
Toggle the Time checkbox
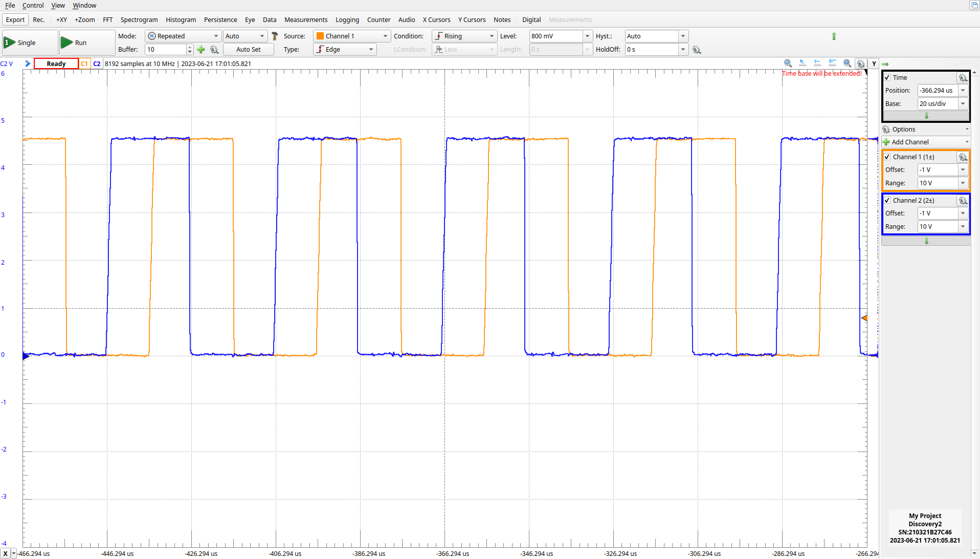click(x=887, y=78)
